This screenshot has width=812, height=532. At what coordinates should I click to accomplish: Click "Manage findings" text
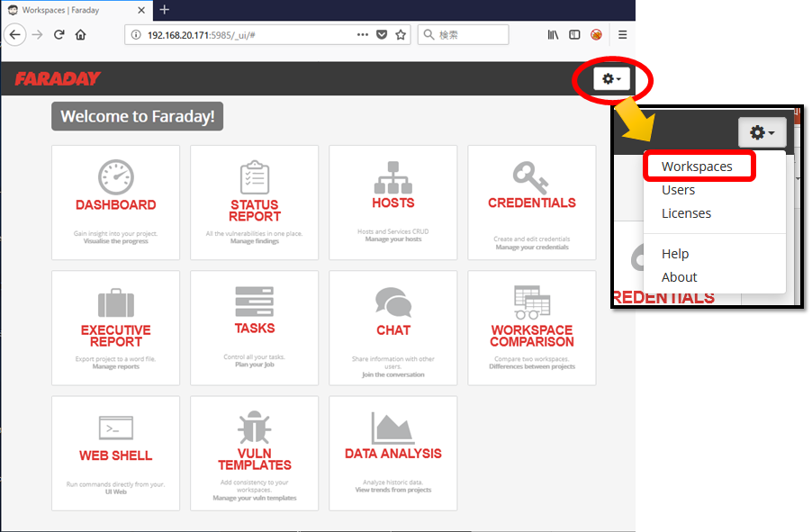pos(254,241)
